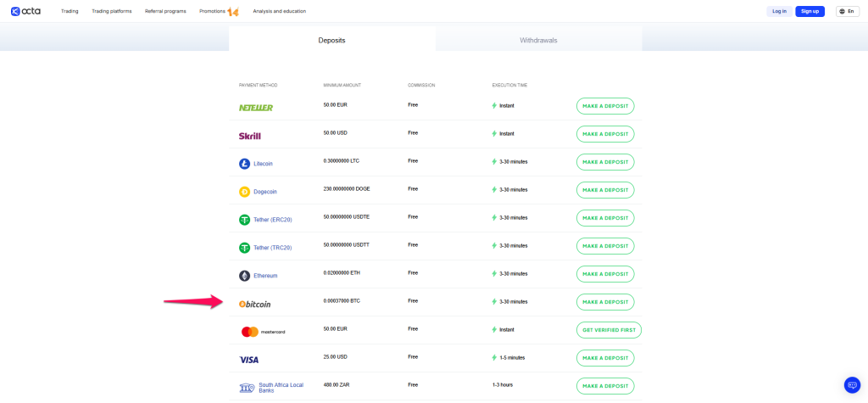Click the Litecoin coin icon
This screenshot has width=868, height=403.
coord(244,164)
